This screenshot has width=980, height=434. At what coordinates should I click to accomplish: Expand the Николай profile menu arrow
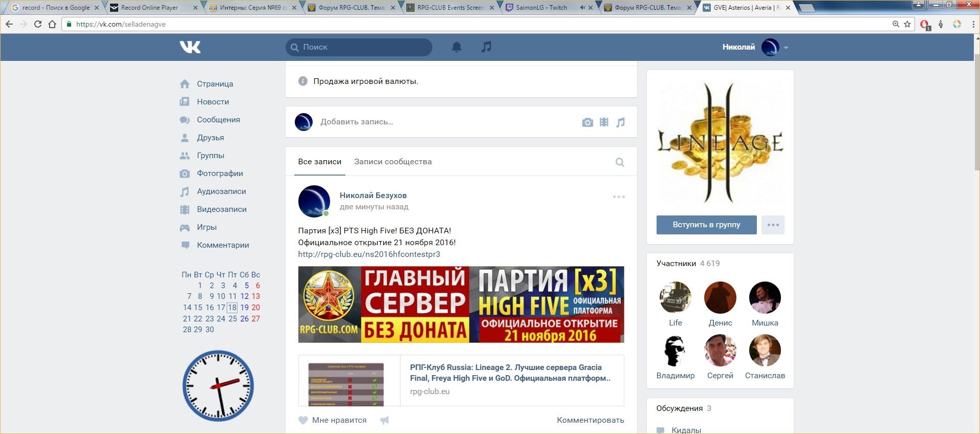click(x=786, y=48)
